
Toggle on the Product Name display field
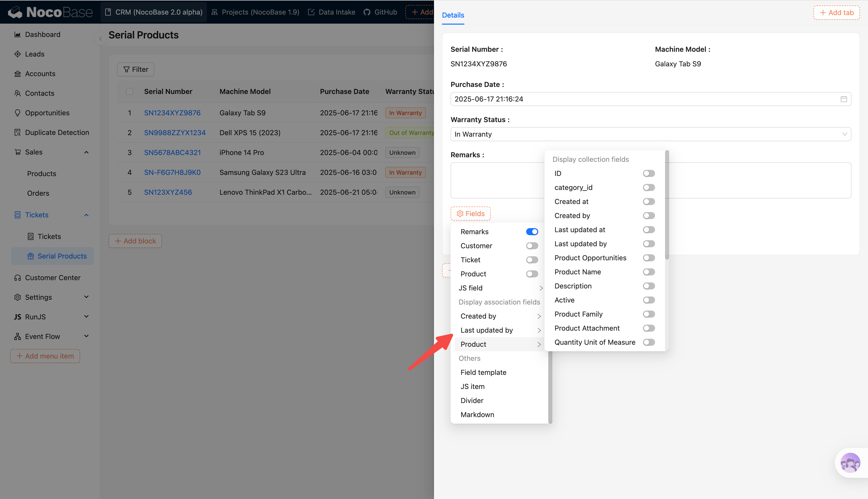point(648,272)
